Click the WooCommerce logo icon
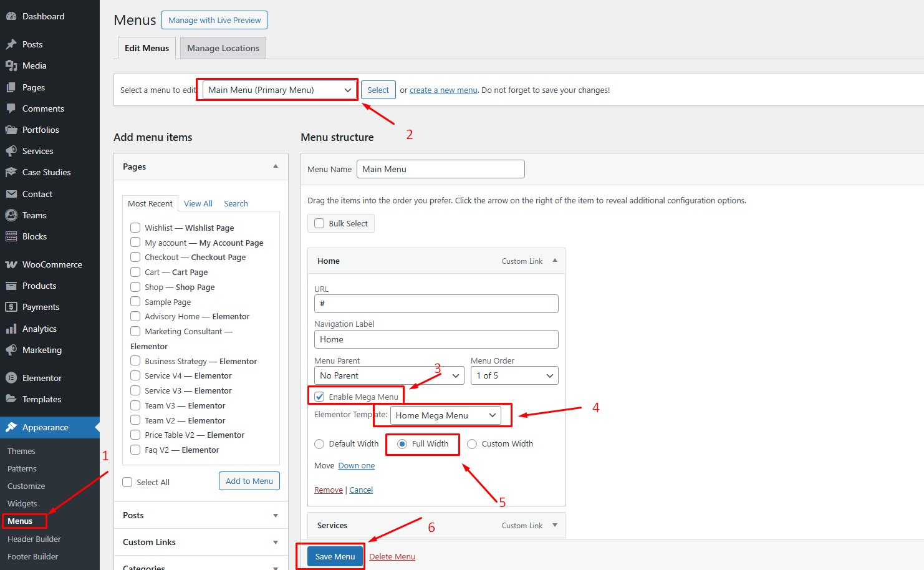This screenshot has width=924, height=570. click(x=11, y=264)
